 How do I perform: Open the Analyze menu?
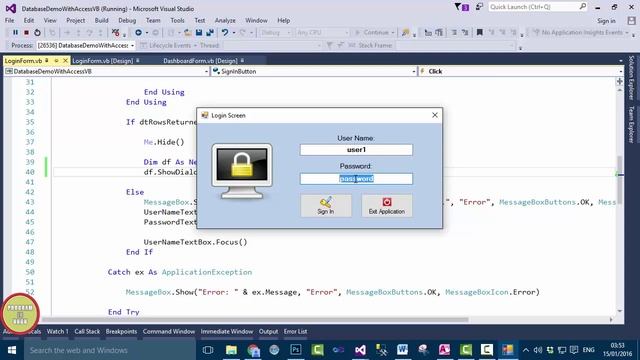tap(225, 20)
